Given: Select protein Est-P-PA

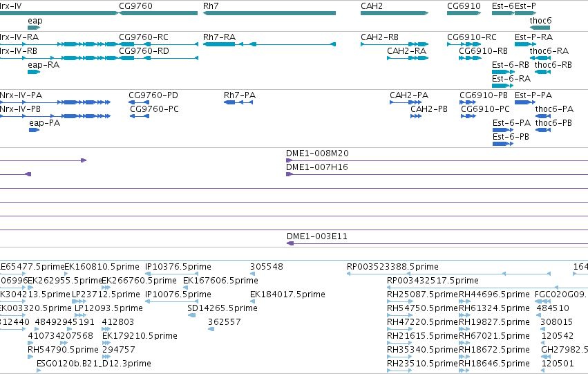Looking at the screenshot, I should (525, 102).
